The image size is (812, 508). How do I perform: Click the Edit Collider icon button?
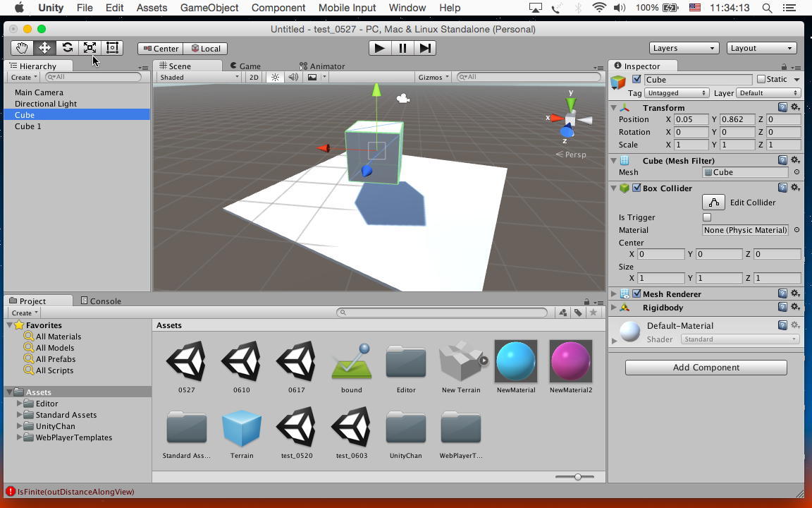click(x=713, y=202)
